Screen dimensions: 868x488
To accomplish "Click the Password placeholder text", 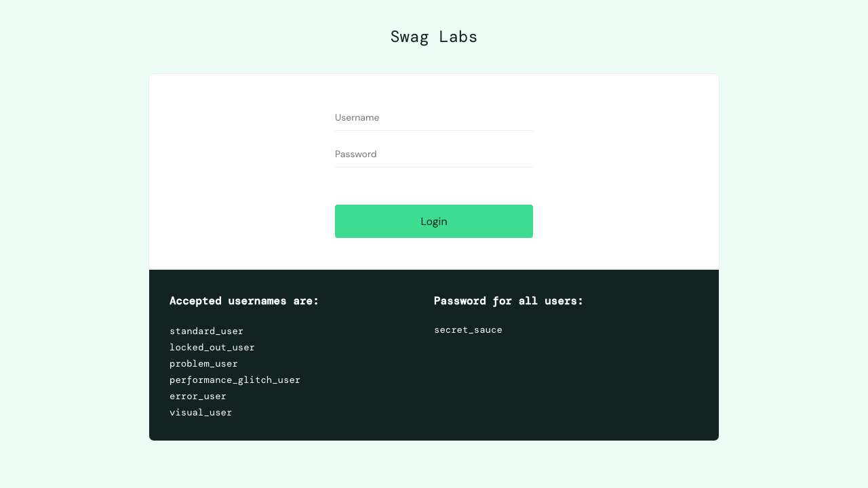I will pyautogui.click(x=355, y=154).
